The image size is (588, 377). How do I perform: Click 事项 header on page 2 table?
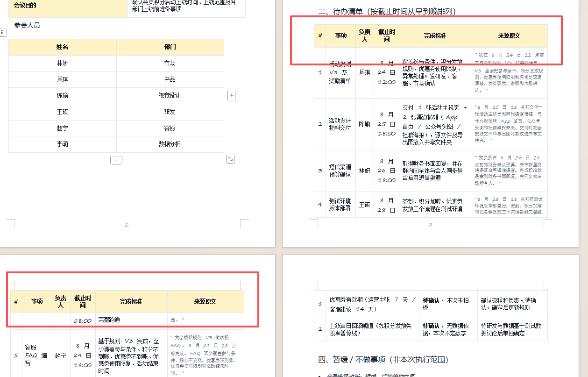pos(341,36)
